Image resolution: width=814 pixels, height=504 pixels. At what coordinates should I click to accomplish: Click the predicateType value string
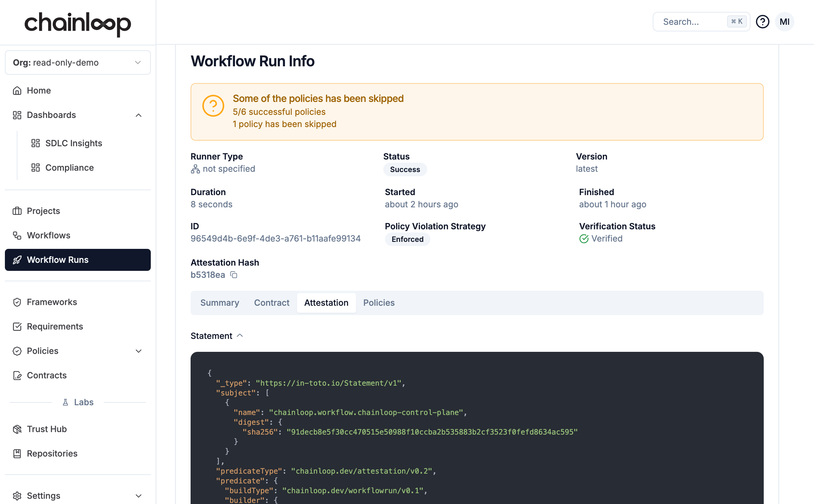coord(362,471)
